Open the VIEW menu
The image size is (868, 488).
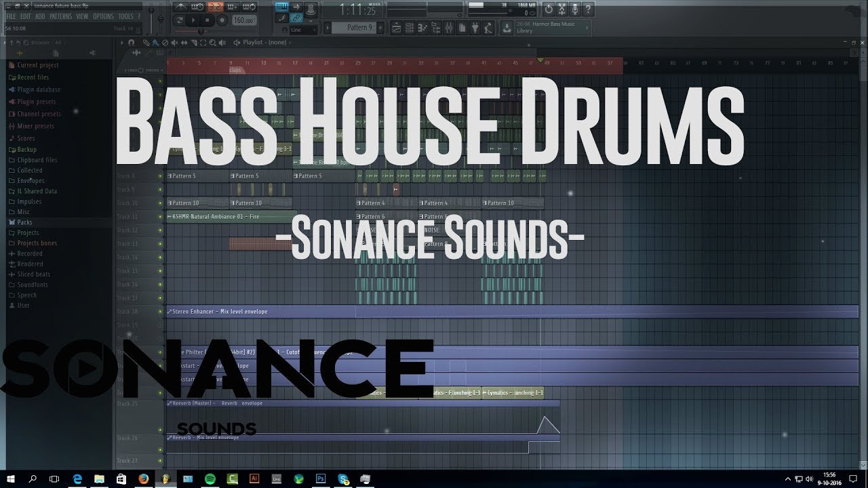(82, 16)
